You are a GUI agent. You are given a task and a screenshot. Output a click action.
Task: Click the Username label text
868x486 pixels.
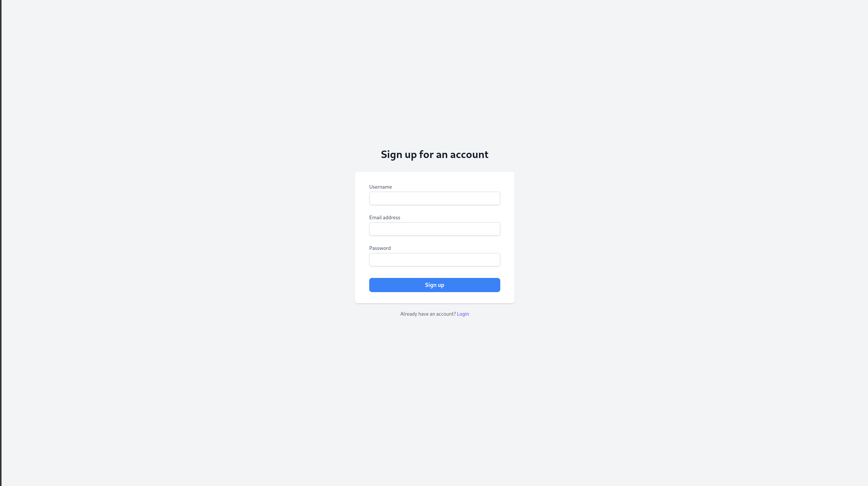380,187
